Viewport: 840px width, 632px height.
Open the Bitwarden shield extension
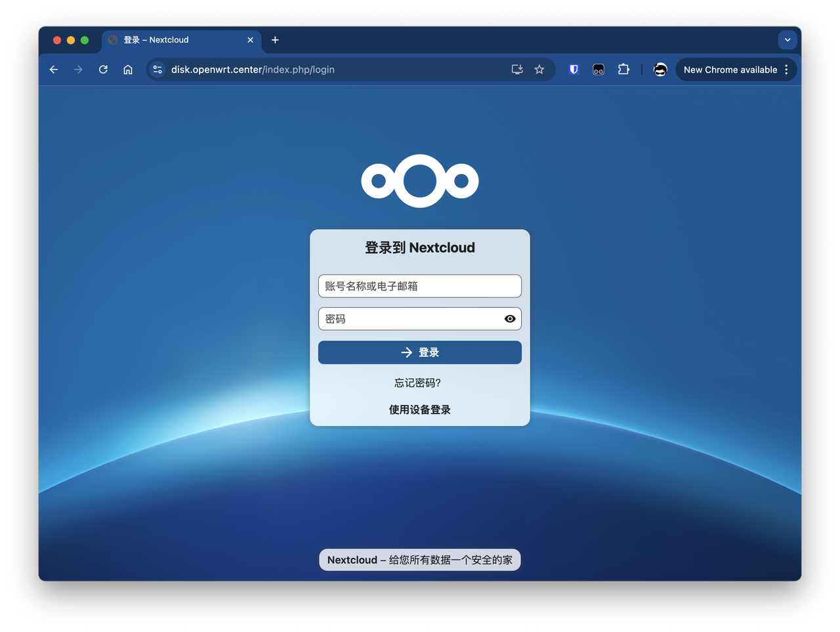tap(574, 70)
